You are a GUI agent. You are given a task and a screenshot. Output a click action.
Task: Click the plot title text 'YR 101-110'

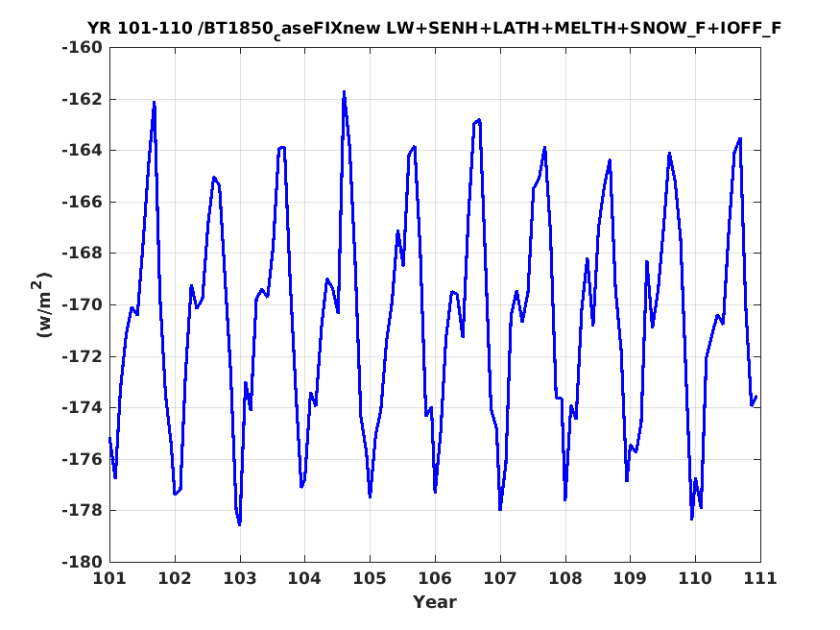pyautogui.click(x=139, y=28)
